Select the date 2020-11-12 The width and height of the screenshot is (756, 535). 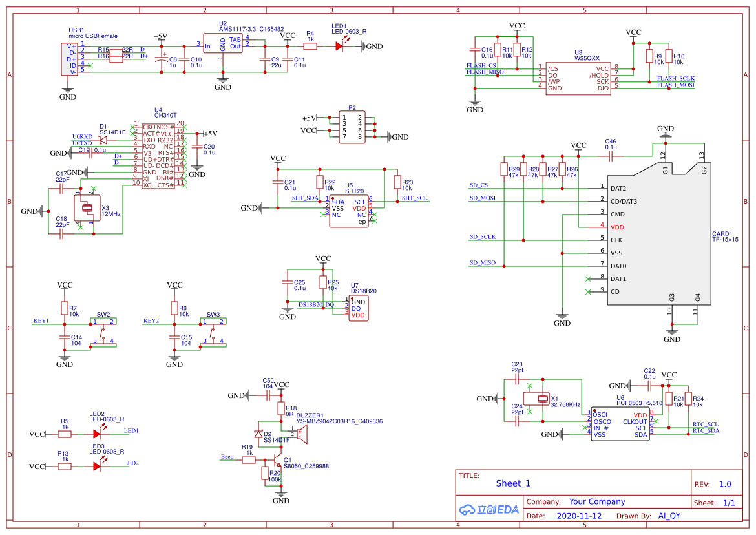(579, 516)
